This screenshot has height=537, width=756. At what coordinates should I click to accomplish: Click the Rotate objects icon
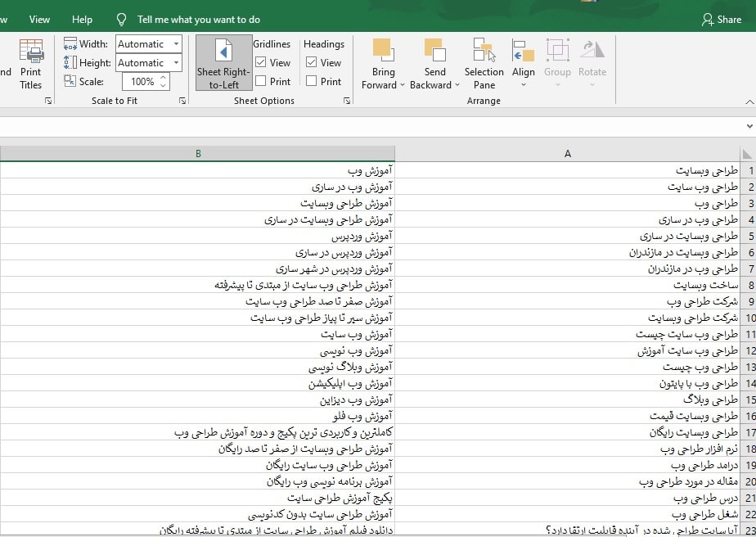coord(592,50)
